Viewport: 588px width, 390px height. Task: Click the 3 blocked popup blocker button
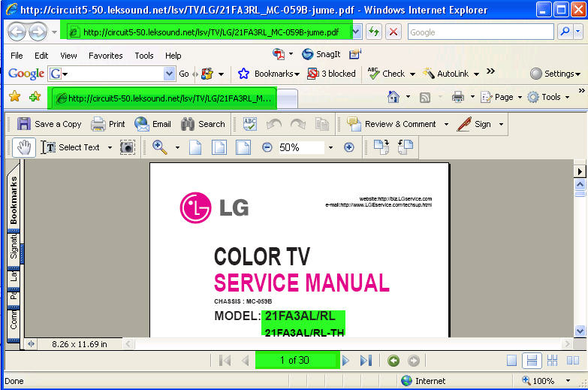point(331,74)
